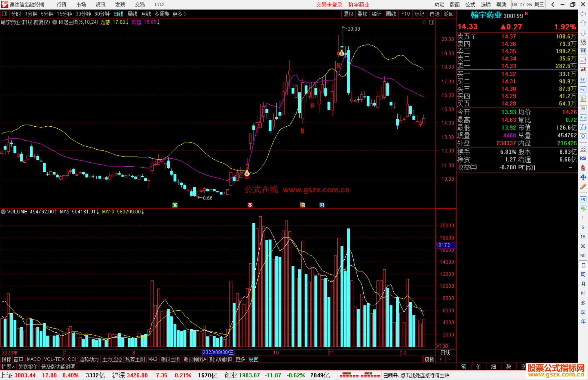
Task: Select the pencil drawing tool icon
Action: click(583, 187)
